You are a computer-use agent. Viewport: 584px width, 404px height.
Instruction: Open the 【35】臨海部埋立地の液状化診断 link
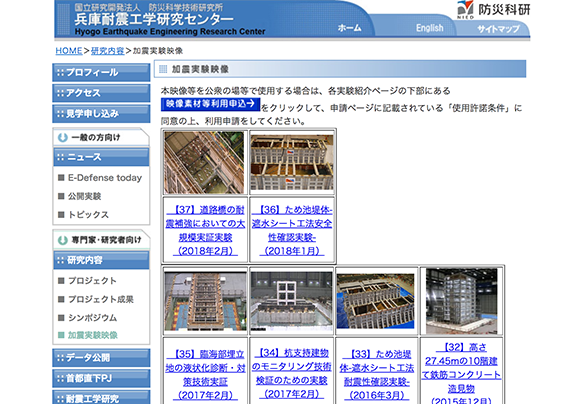[205, 375]
